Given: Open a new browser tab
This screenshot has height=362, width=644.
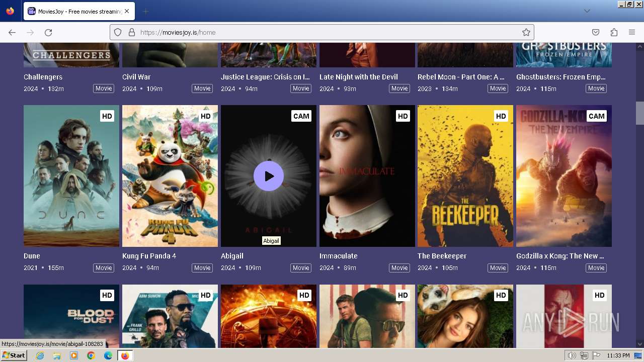Looking at the screenshot, I should (x=145, y=11).
